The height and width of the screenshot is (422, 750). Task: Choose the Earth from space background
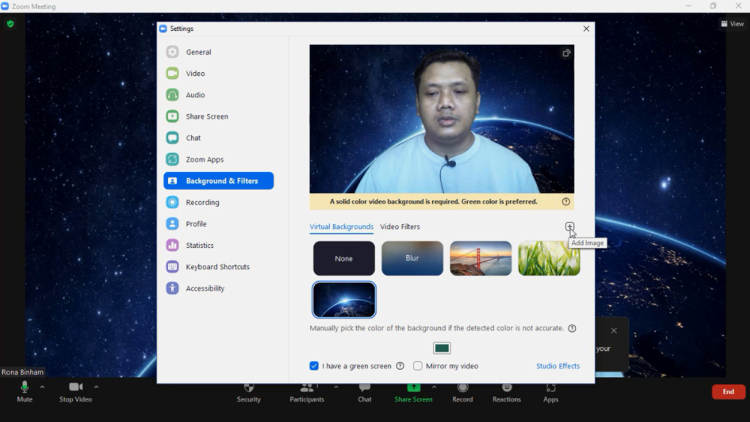tap(344, 300)
